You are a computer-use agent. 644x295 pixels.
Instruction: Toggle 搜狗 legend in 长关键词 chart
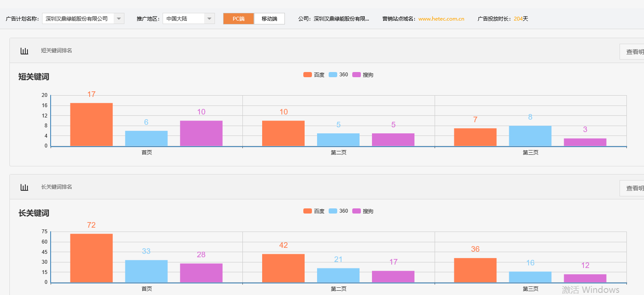pyautogui.click(x=363, y=211)
